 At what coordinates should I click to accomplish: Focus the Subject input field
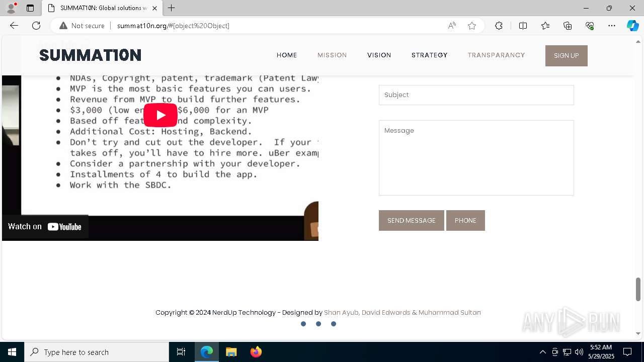point(476,95)
